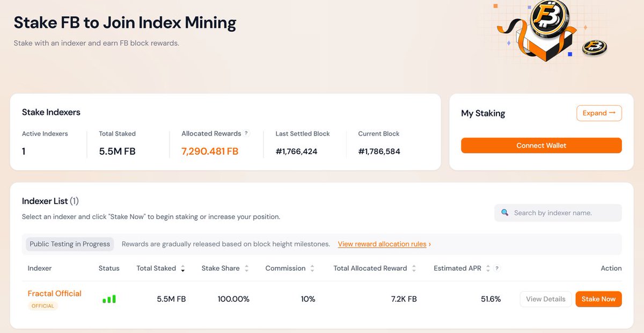Click the OFFICIAL badge under Fractal Official
644x333 pixels.
pos(43,306)
